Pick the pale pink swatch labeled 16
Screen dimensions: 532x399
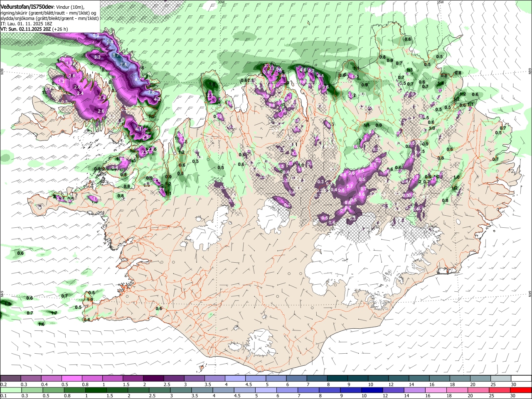click(x=436, y=390)
